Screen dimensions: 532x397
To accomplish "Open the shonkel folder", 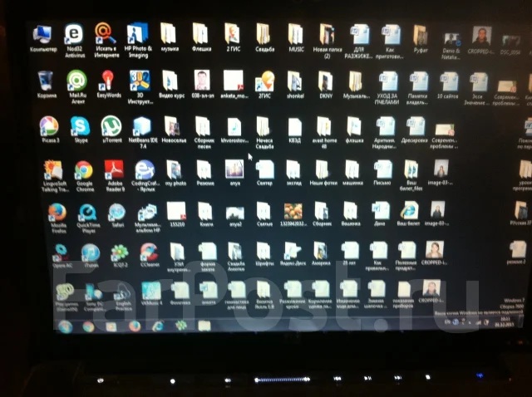I will coord(295,85).
